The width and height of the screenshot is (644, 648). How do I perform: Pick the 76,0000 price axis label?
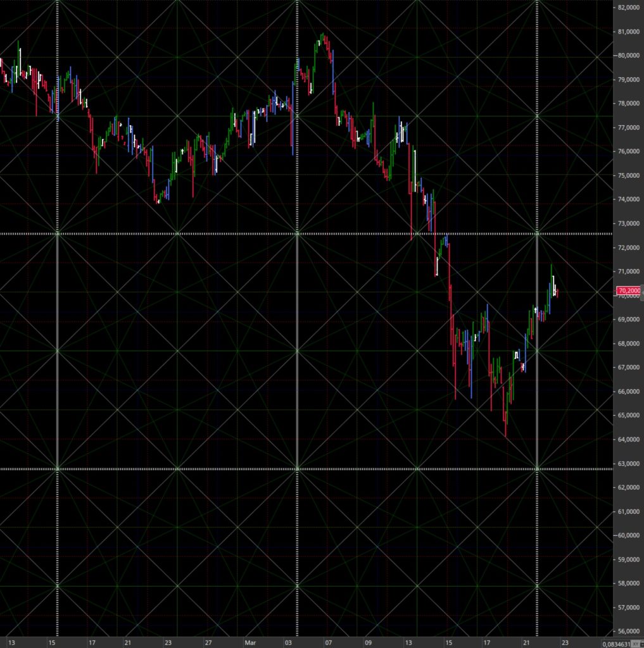[x=629, y=151]
